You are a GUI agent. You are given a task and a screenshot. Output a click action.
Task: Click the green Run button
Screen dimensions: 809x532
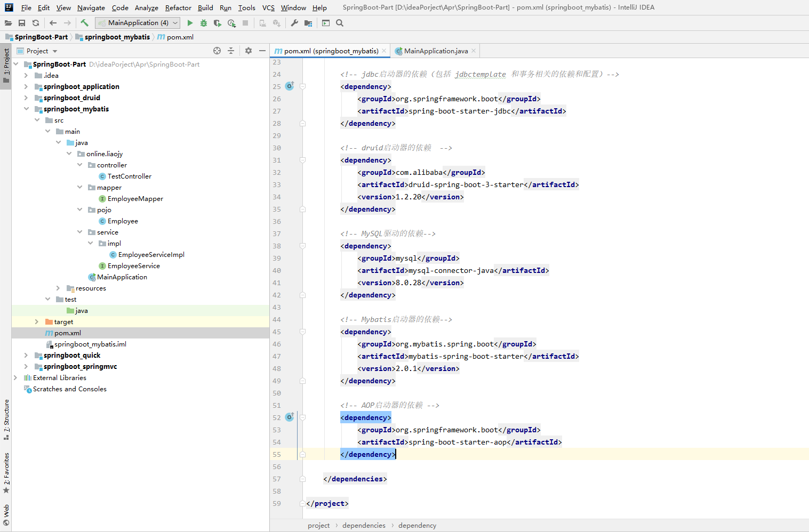(x=190, y=23)
